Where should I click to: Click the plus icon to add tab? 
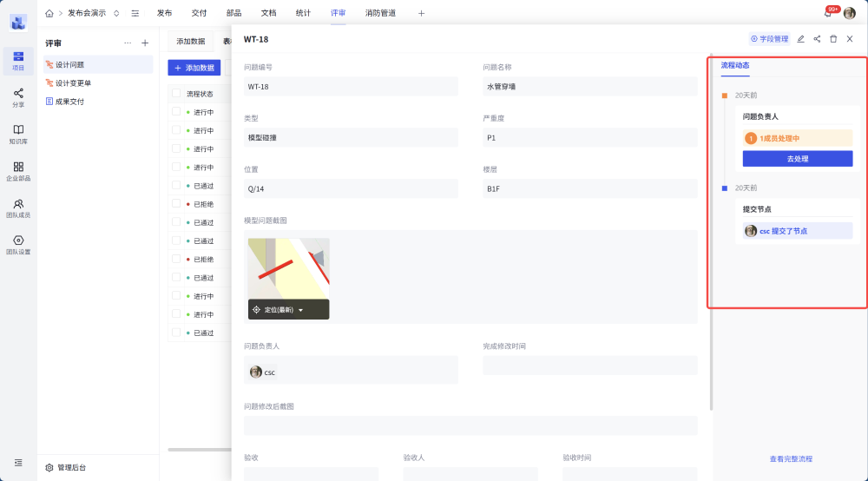[x=422, y=13]
